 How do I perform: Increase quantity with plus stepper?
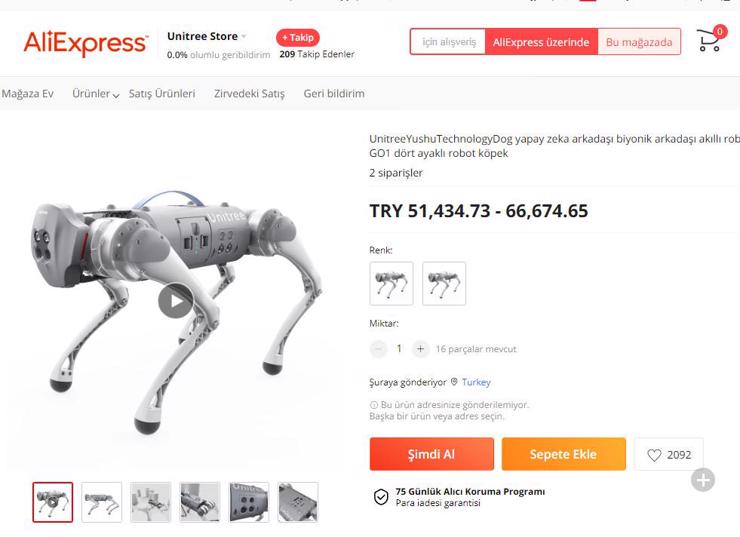coord(420,349)
